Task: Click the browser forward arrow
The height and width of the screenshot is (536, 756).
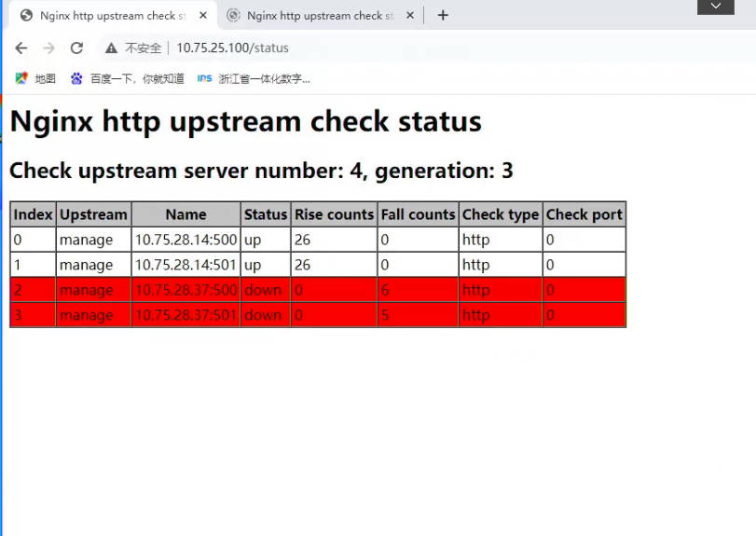Action: (48, 48)
